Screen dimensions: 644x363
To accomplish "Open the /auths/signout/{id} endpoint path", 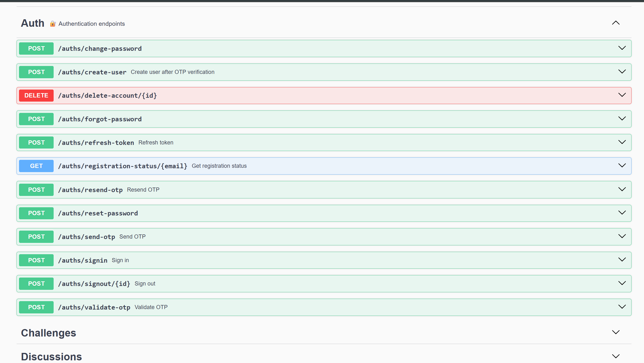I will click(94, 284).
